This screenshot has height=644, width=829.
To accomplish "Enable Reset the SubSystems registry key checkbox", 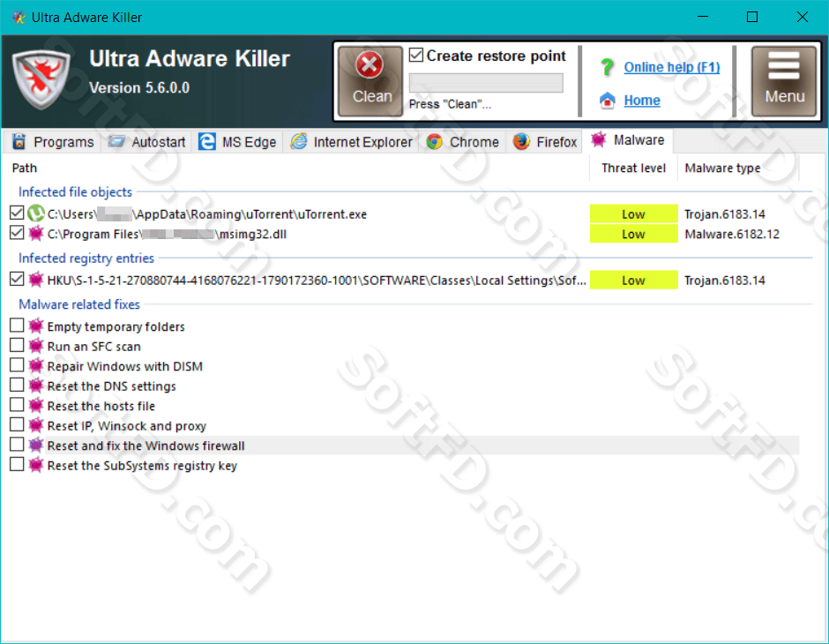I will (17, 464).
